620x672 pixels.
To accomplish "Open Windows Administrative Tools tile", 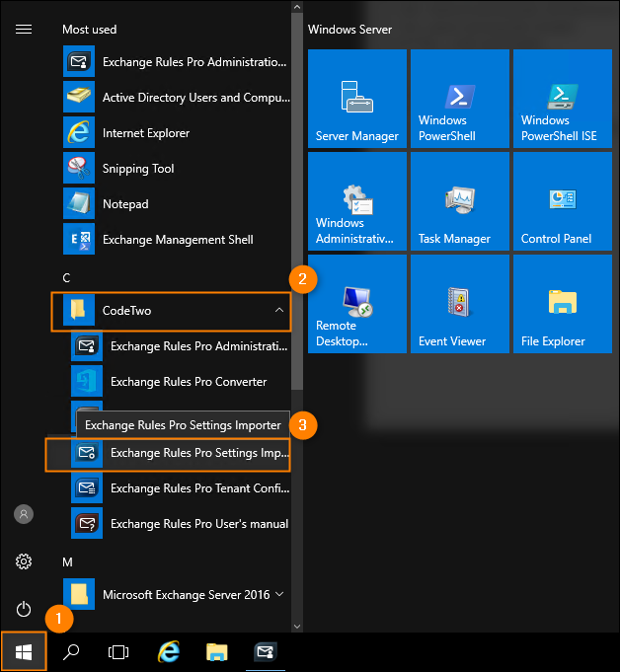I will 357,201.
